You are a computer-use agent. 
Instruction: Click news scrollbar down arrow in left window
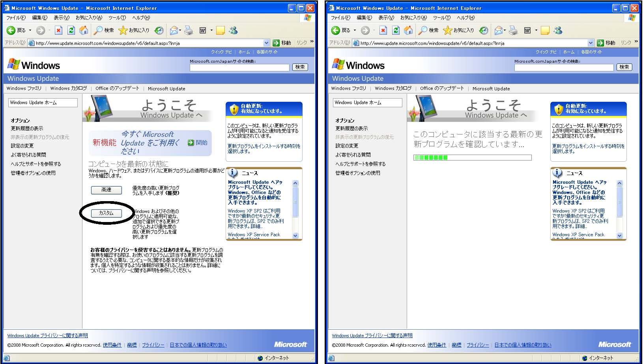pos(295,235)
